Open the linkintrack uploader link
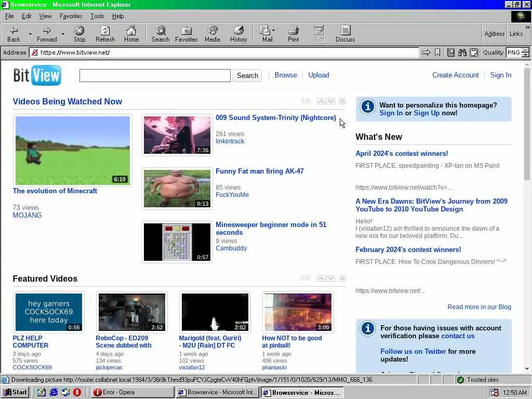This screenshot has height=399, width=532. (230, 141)
